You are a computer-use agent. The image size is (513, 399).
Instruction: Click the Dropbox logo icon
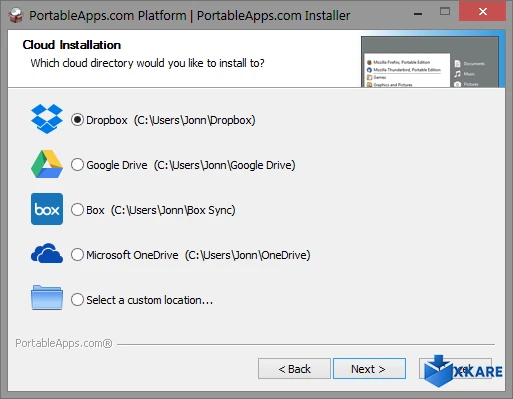(47, 119)
